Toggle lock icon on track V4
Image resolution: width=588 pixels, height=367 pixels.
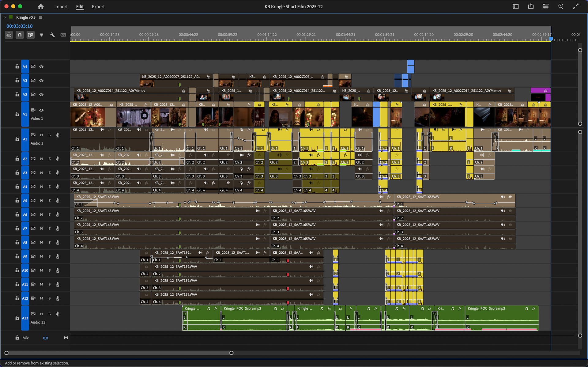(x=17, y=66)
